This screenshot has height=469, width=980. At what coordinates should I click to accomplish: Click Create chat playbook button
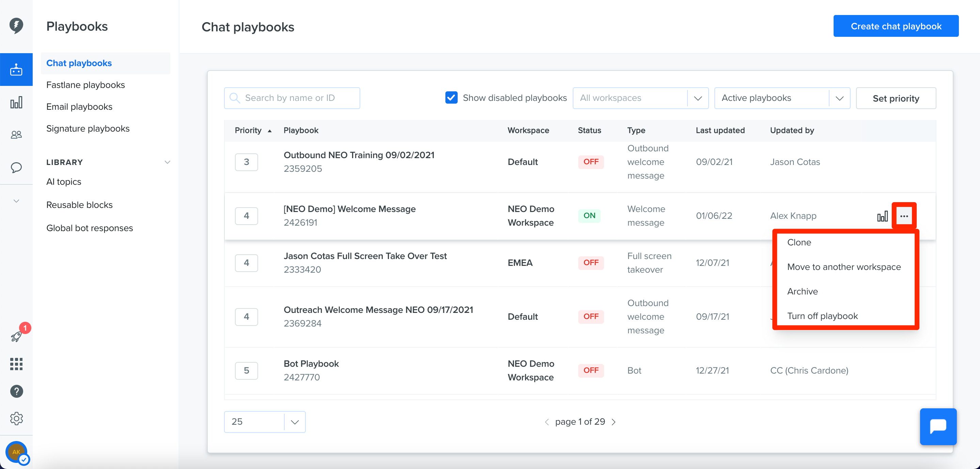(x=896, y=26)
